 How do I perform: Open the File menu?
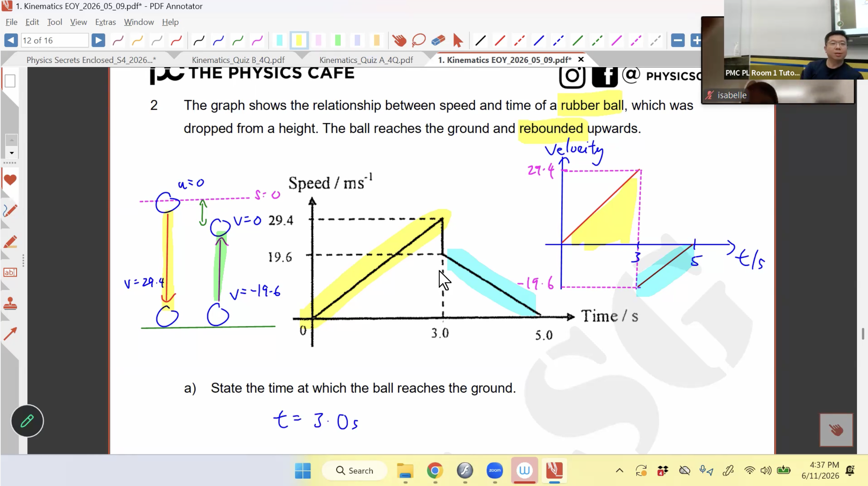click(11, 22)
